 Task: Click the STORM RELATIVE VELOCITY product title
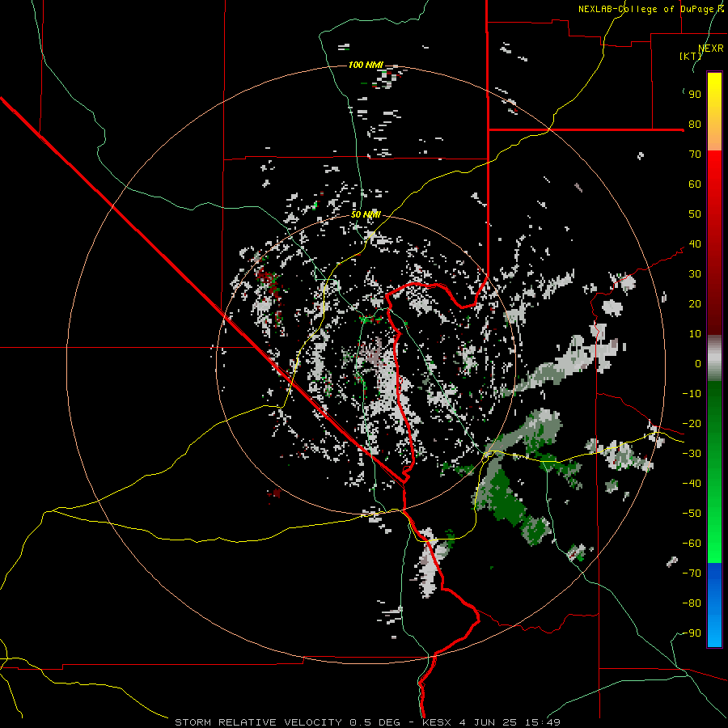tap(260, 722)
